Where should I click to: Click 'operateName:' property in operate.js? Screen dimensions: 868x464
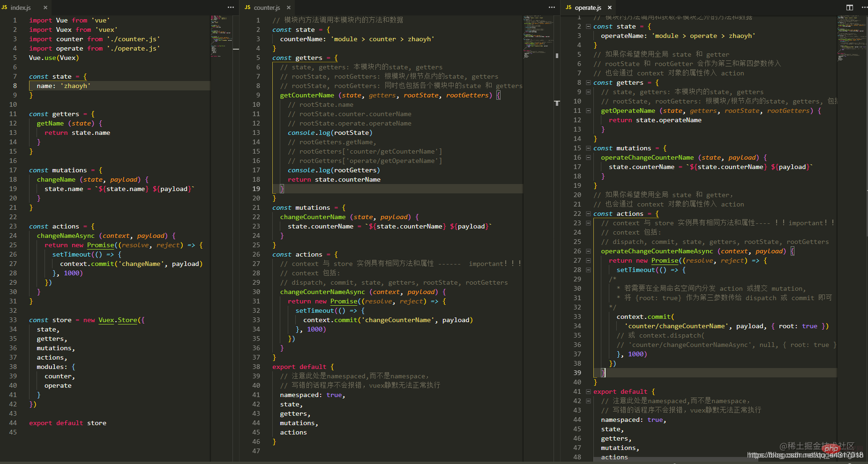click(x=624, y=36)
